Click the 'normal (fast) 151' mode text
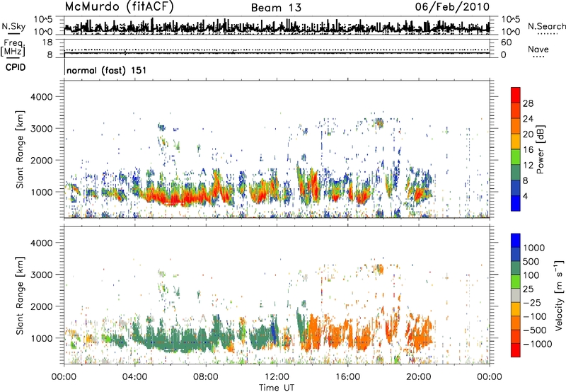Screen dimensions: 566x392 point(107,70)
